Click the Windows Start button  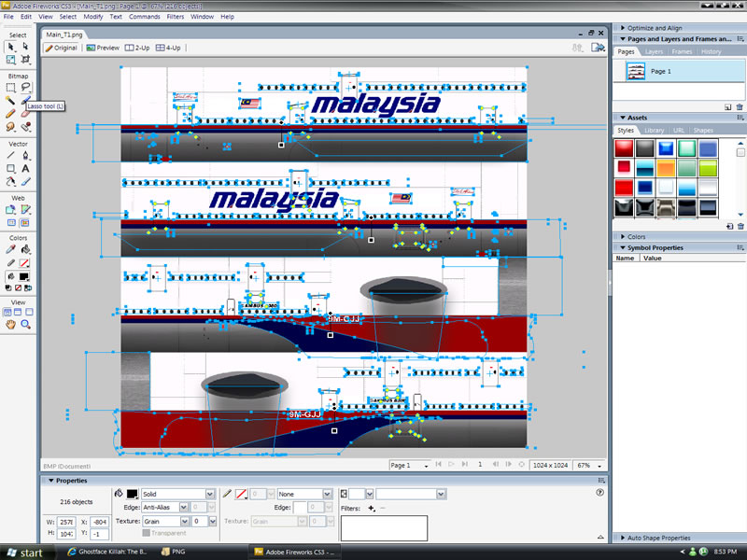(24, 553)
